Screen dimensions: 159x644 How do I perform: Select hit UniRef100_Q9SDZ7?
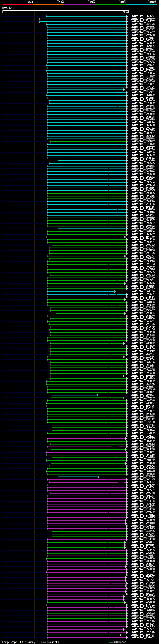pos(142,141)
